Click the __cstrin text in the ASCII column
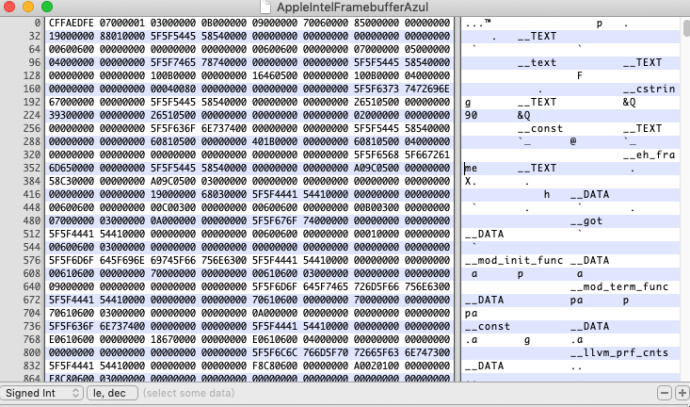Screen dimensions: 690x407 coord(649,89)
